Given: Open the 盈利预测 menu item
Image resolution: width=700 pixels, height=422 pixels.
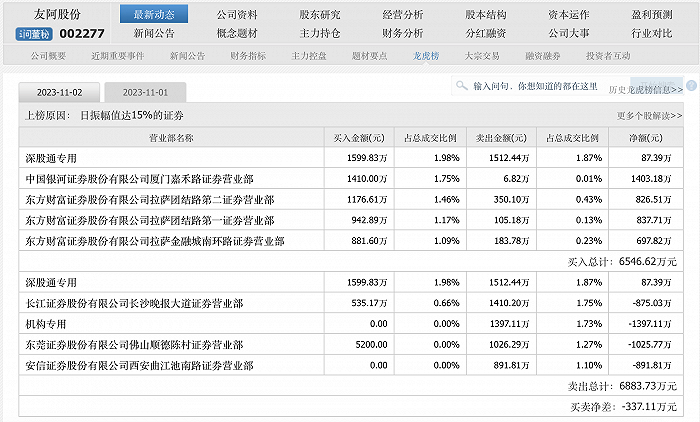Looking at the screenshot, I should (652, 15).
